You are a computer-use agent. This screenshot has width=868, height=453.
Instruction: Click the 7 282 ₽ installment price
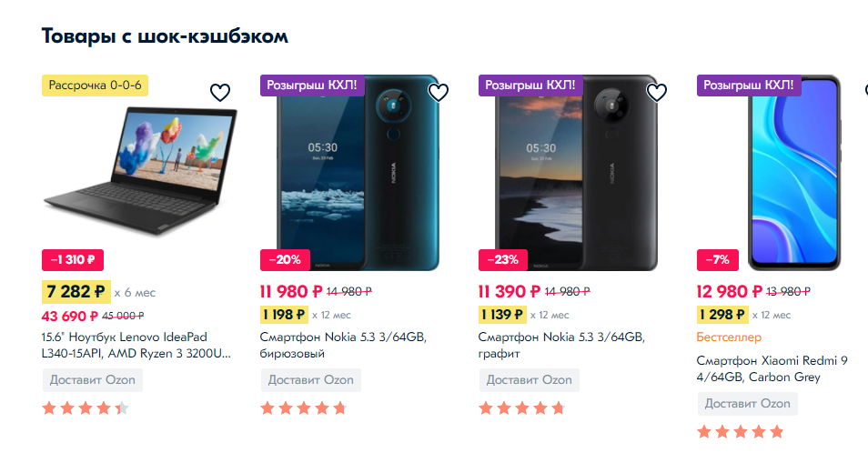(76, 292)
